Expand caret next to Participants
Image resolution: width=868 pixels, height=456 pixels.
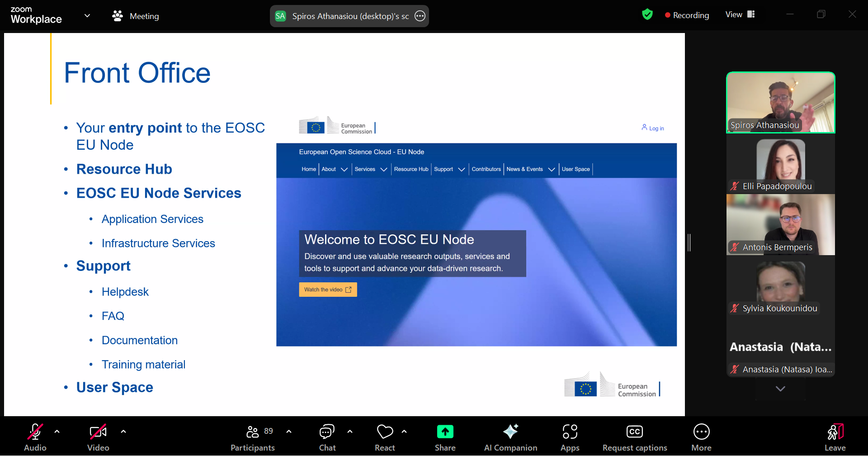[x=289, y=432]
